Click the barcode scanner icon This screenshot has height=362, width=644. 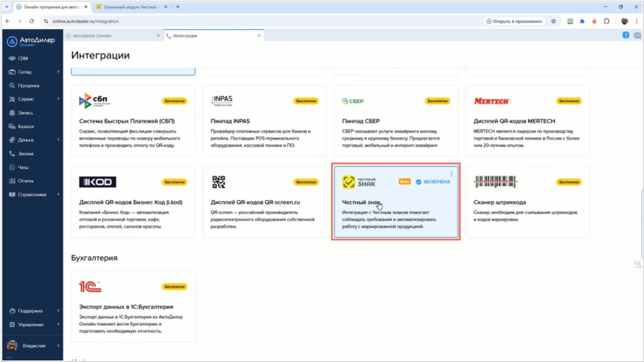495,182
